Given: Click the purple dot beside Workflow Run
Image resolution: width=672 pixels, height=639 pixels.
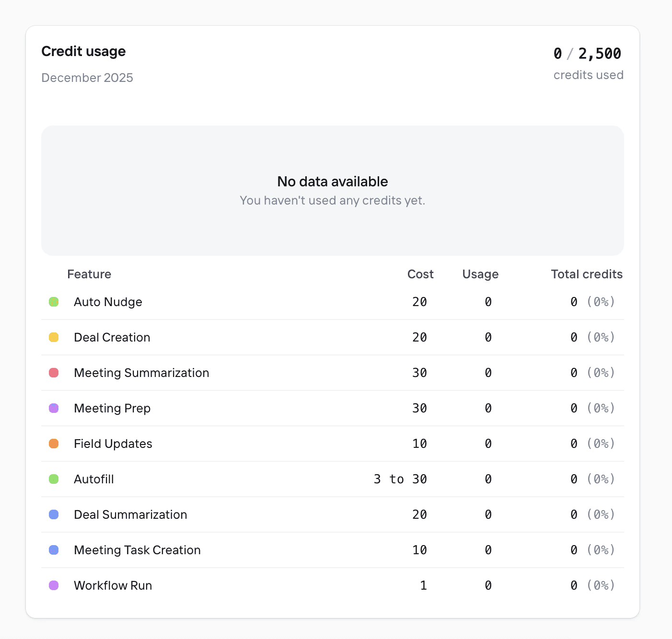Looking at the screenshot, I should [54, 585].
